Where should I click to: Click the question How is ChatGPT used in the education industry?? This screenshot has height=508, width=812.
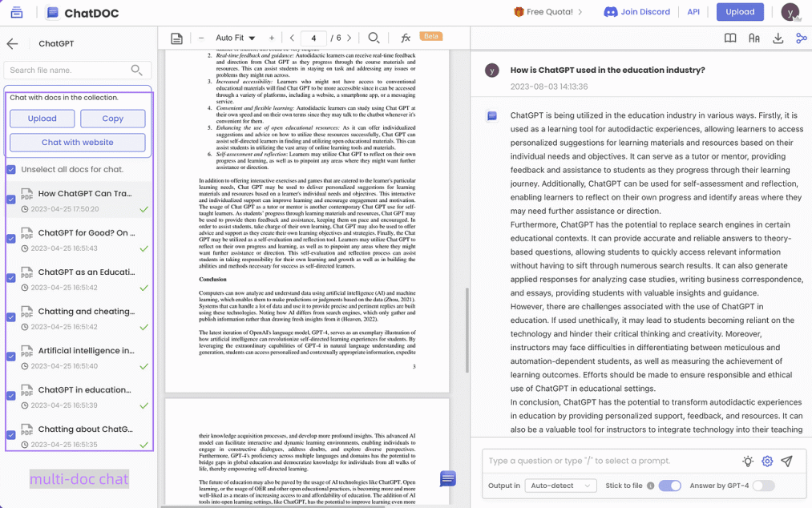(608, 70)
